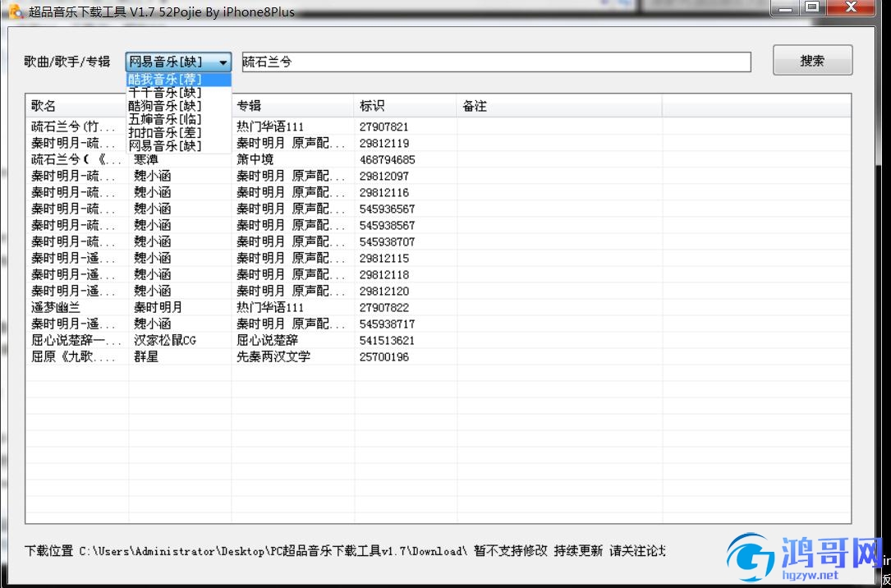
Task: Click the album cell 先秦两汉文学
Action: 273,357
